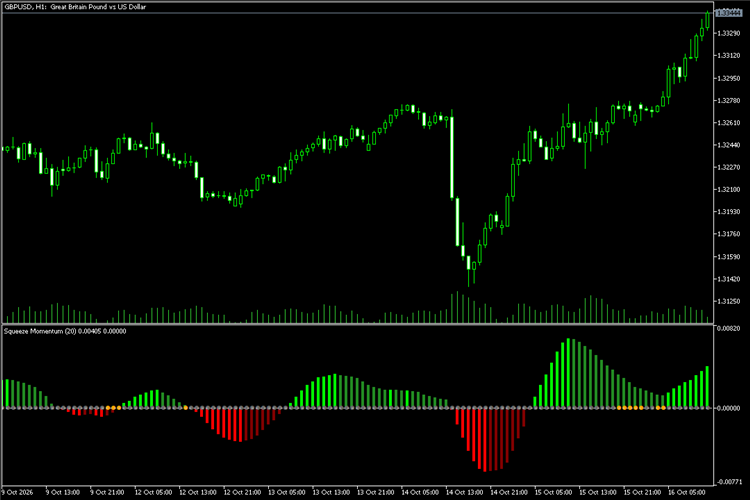Click the 12 Oct 13:00 time label
The image size is (750, 500).
[198, 492]
